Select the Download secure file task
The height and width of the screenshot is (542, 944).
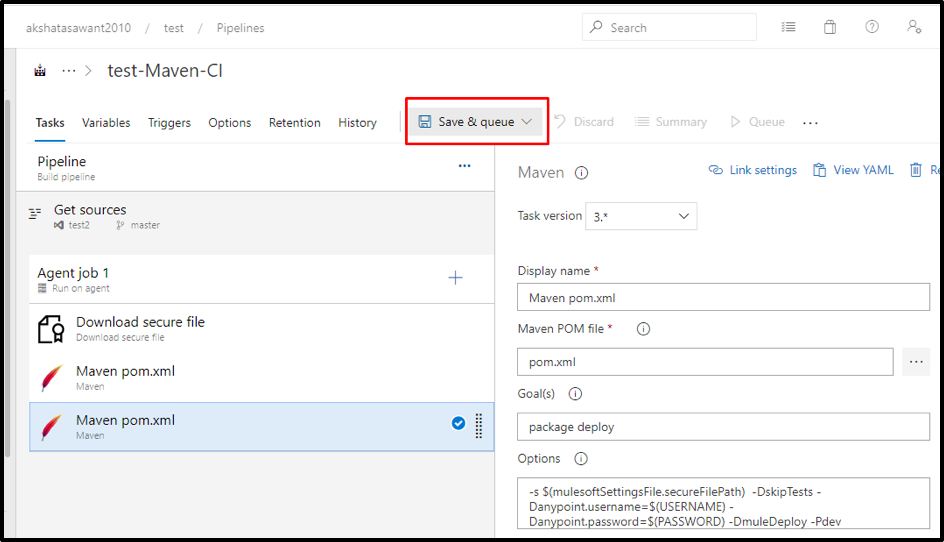pyautogui.click(x=140, y=327)
